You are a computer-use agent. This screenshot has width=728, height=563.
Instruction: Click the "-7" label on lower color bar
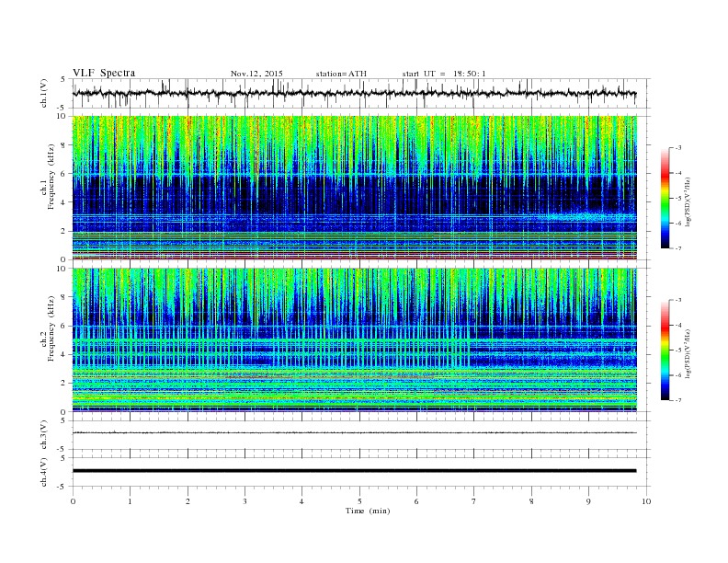click(x=678, y=400)
